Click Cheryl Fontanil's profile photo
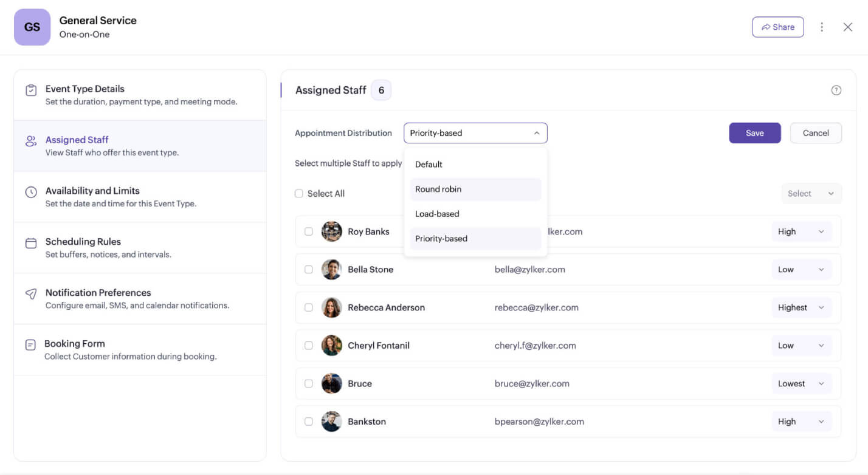This screenshot has width=868, height=475. [x=331, y=346]
